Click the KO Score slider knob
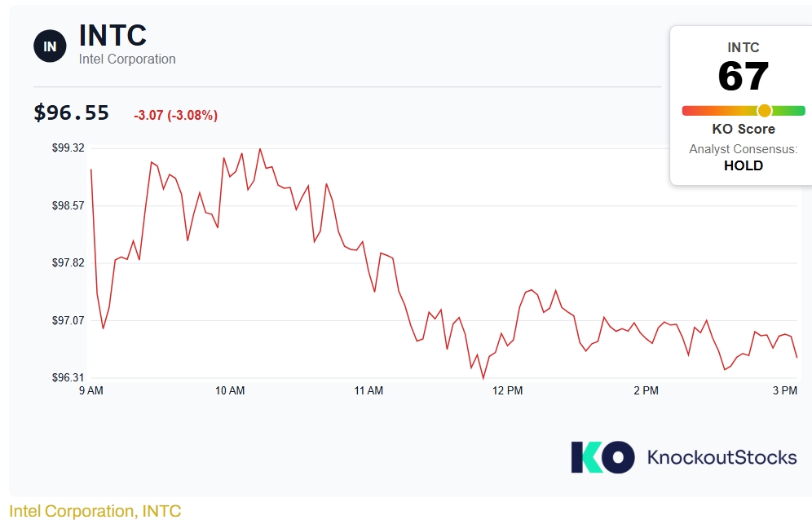This screenshot has height=524, width=812. [765, 110]
